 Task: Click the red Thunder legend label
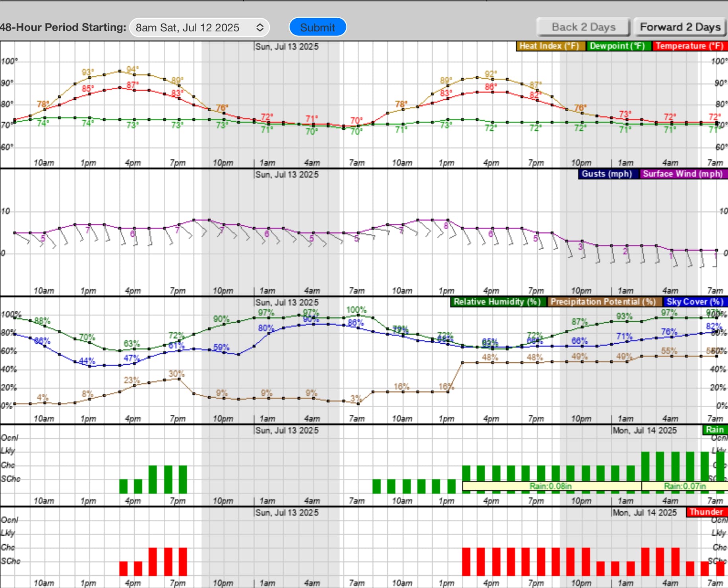tap(707, 512)
